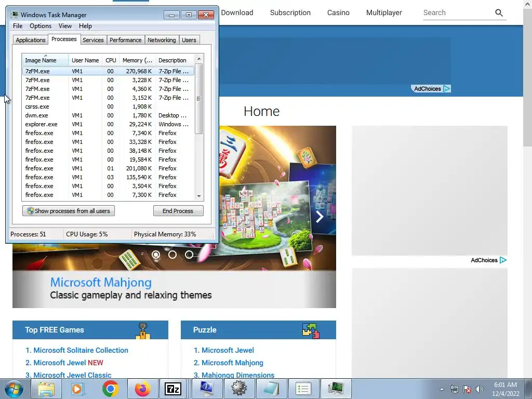
Task: Click the network status tray icon
Action: click(454, 389)
